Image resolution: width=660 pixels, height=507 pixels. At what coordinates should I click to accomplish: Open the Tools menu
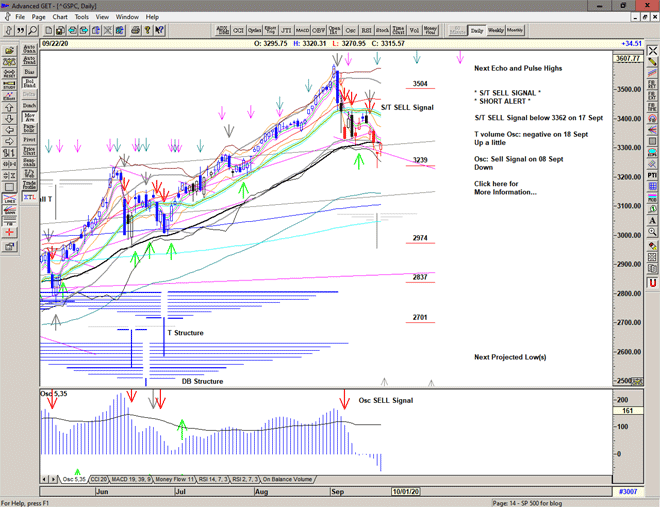coord(82,17)
